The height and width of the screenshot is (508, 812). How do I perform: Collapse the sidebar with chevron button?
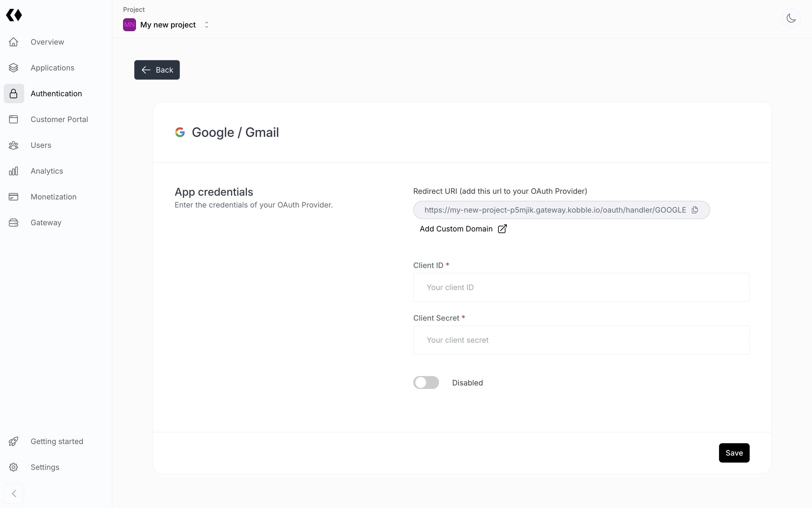point(14,493)
